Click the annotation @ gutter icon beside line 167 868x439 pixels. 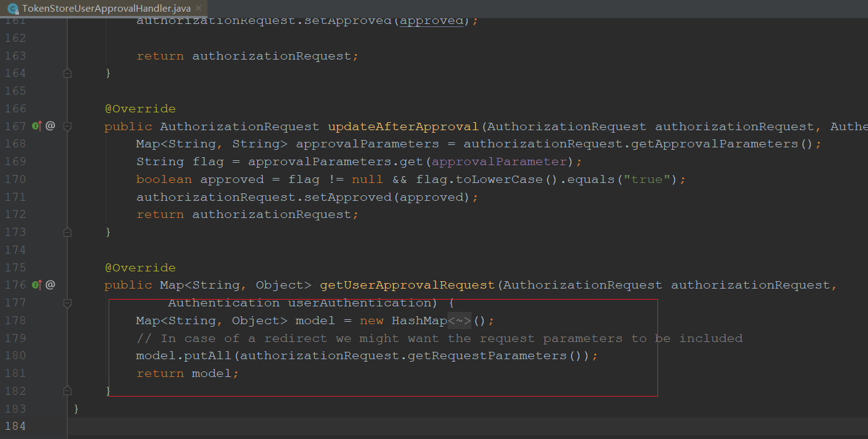click(x=50, y=125)
